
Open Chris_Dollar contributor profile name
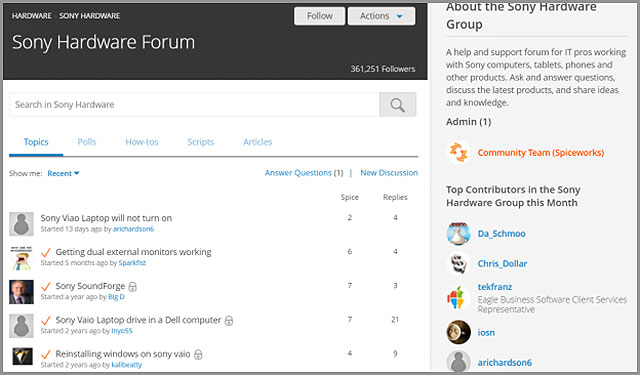tap(502, 264)
